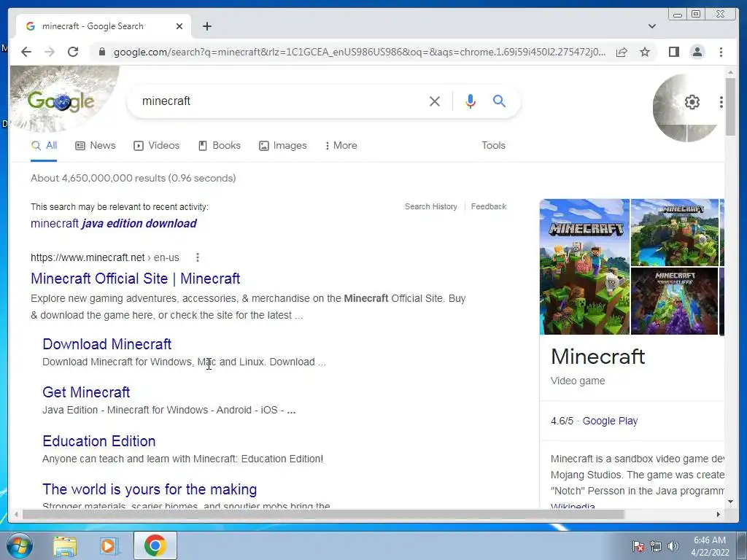The width and height of the screenshot is (747, 560).
Task: Click into the minecraft search input field
Action: (x=281, y=101)
